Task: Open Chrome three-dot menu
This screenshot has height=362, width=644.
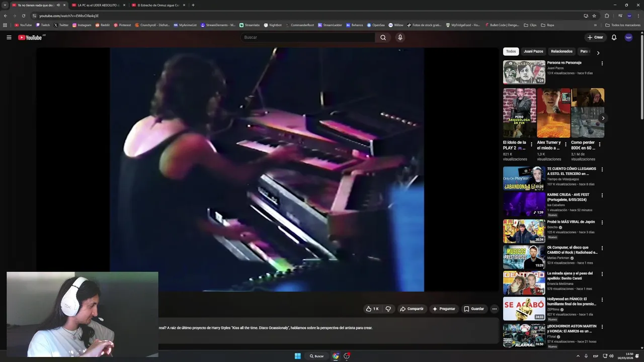Action: pos(638,16)
